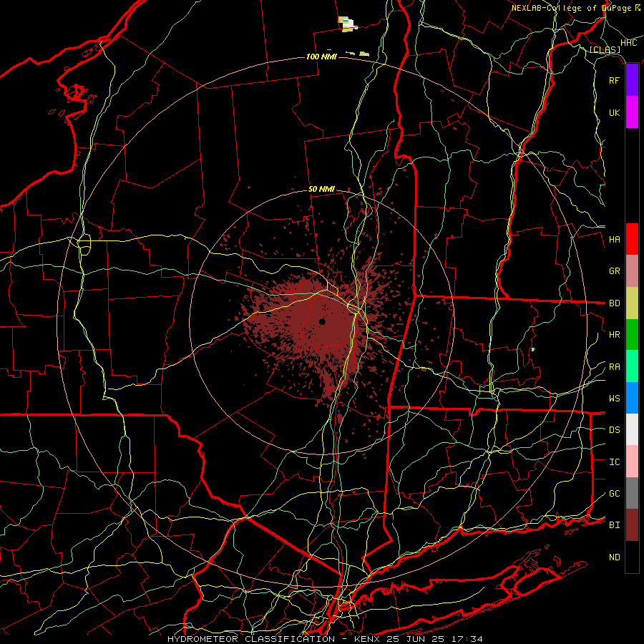644x644 pixels.
Task: Click the "[CLAS]" label
Action: coord(605,49)
